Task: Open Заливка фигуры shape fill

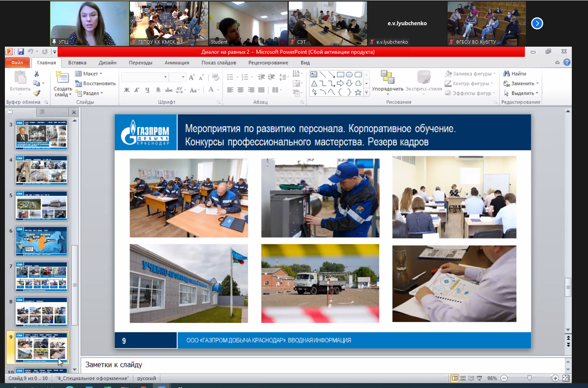Action: (x=470, y=74)
